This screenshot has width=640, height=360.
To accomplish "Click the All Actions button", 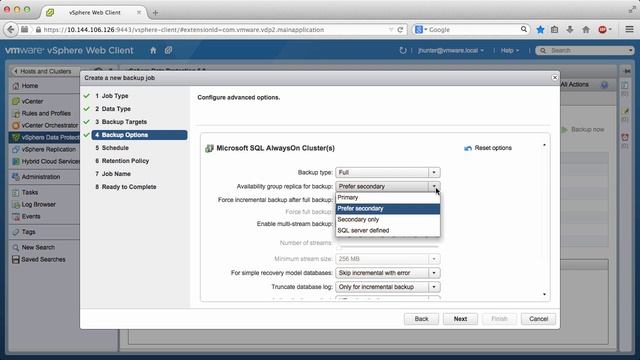I will (x=575, y=84).
